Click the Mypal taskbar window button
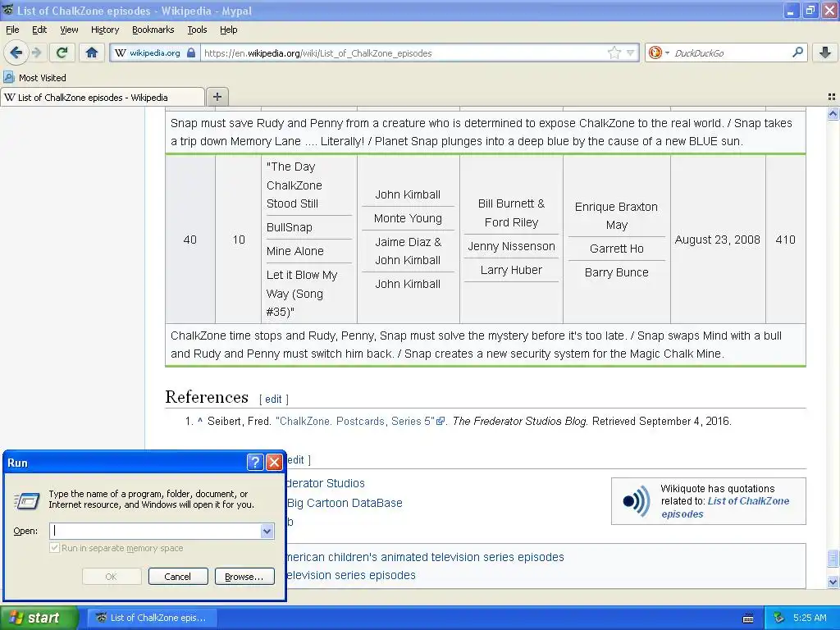This screenshot has width=840, height=630. coord(151,618)
